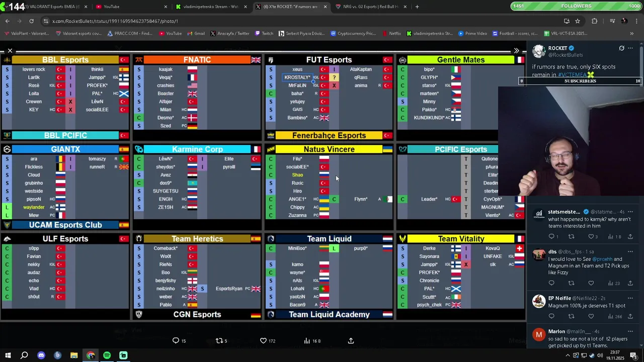The image size is (644, 362).
Task: Open more options on statsmeister's reply
Action: tap(630, 212)
